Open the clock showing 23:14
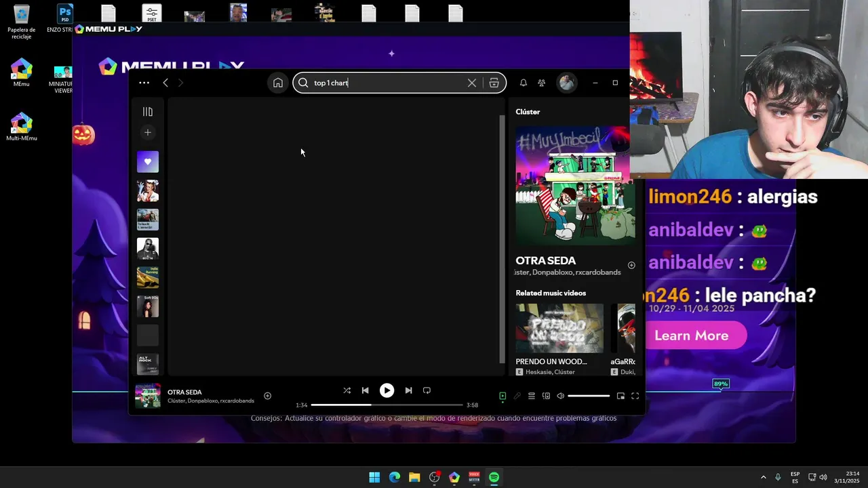868x488 pixels. (848, 477)
